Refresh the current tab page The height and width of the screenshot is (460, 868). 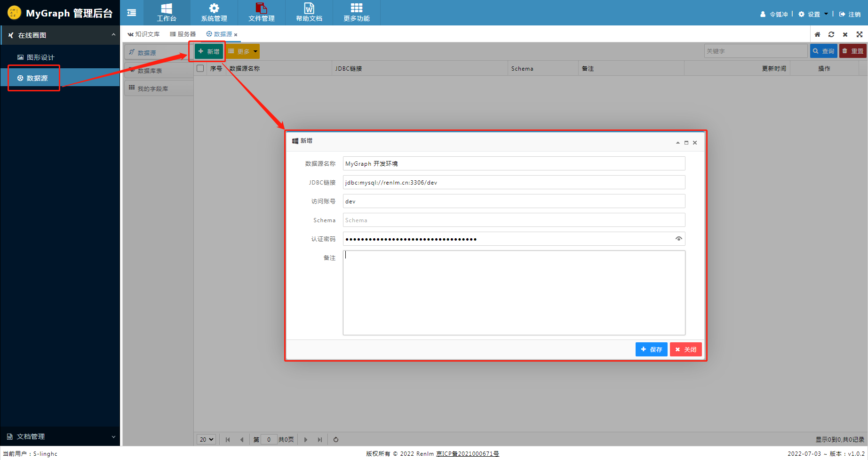(831, 34)
